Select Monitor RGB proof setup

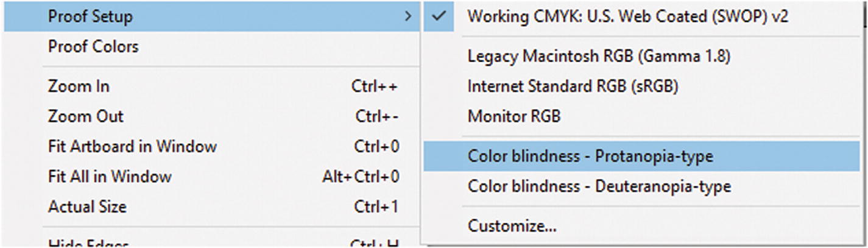coord(514,116)
